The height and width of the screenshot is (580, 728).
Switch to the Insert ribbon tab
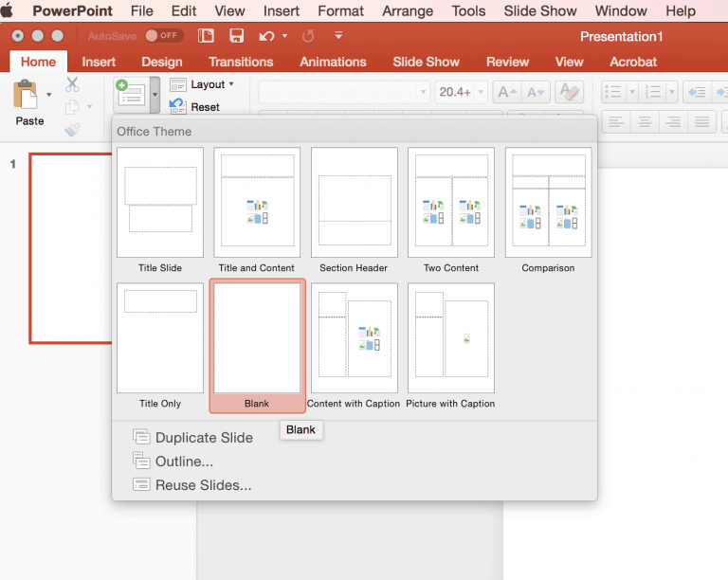(x=99, y=62)
